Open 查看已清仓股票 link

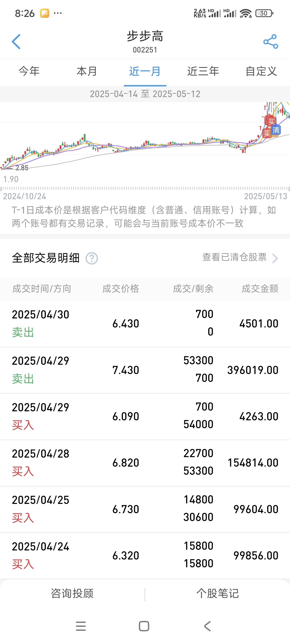click(234, 257)
